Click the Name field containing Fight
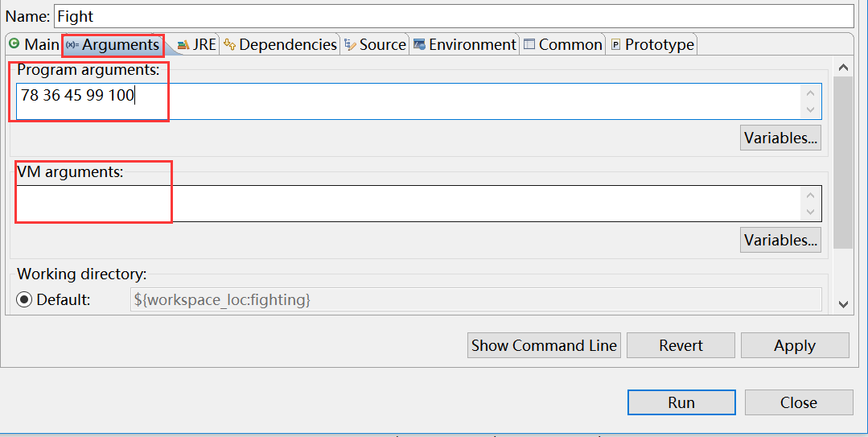 click(x=453, y=16)
